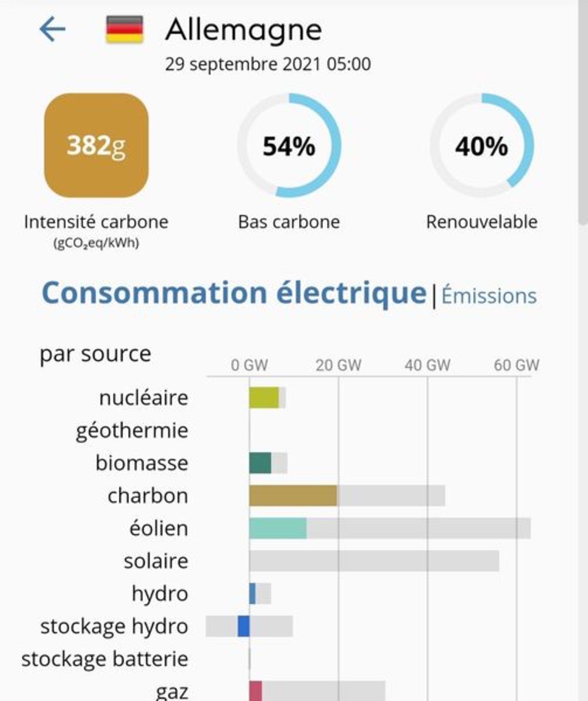Screen dimensions: 588x701
Task: Click the teal éolien bar
Action: click(x=278, y=528)
